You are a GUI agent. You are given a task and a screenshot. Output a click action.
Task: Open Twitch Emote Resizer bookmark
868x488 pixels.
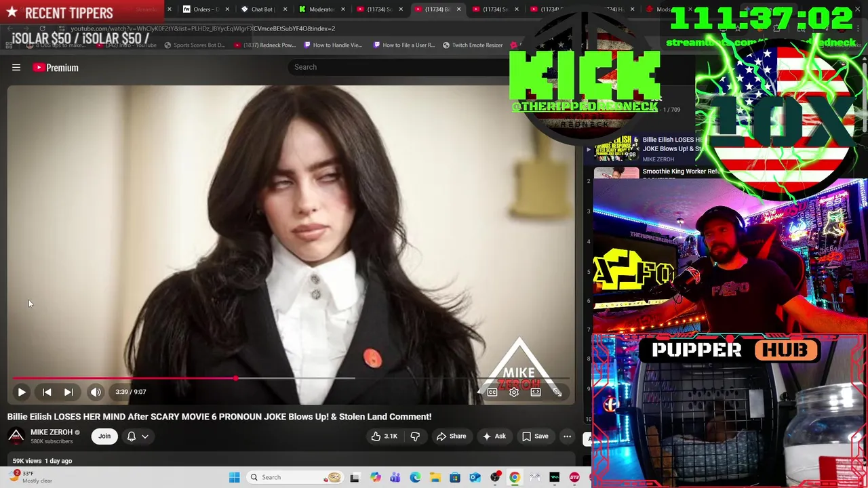tap(473, 45)
